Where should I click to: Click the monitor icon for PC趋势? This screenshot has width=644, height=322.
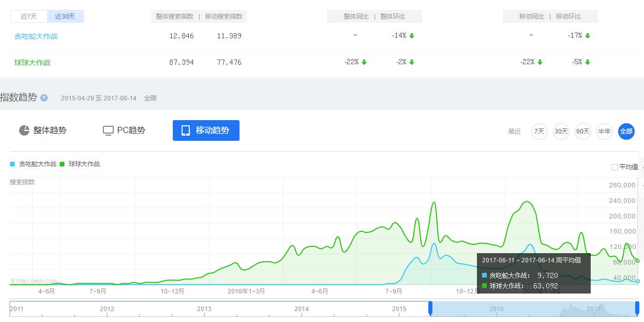(108, 130)
